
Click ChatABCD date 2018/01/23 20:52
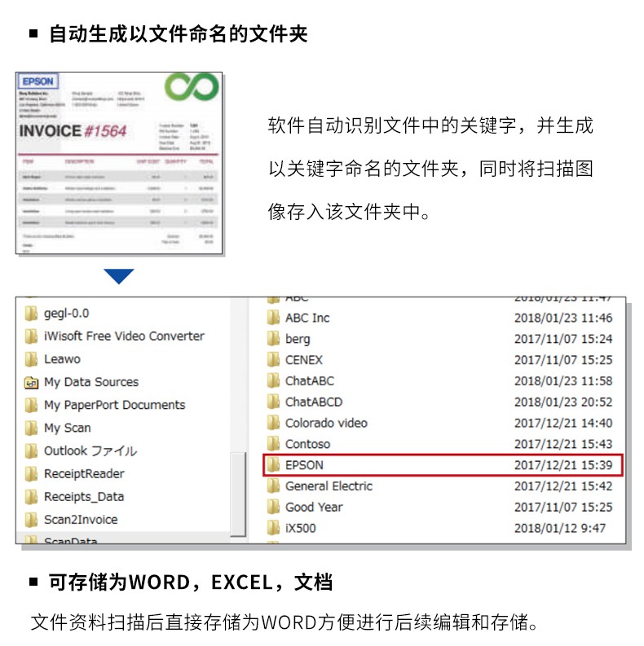coord(563,402)
